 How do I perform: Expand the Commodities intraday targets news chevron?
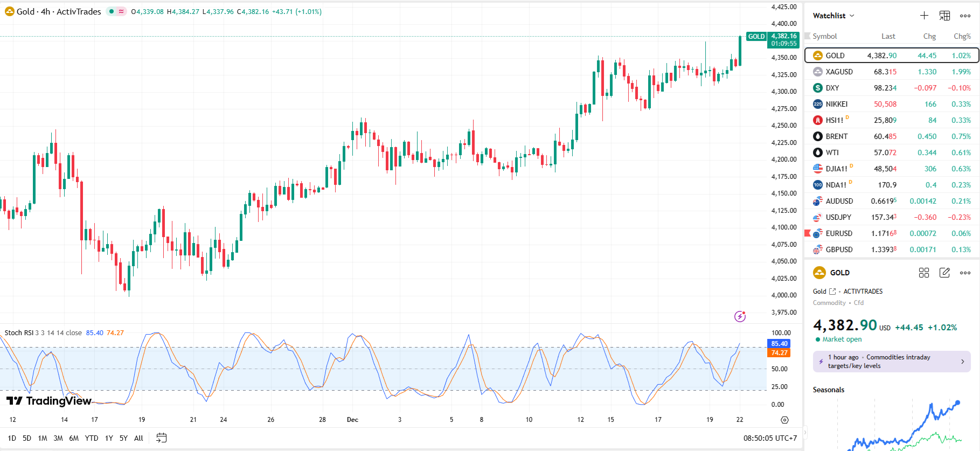[x=962, y=362]
